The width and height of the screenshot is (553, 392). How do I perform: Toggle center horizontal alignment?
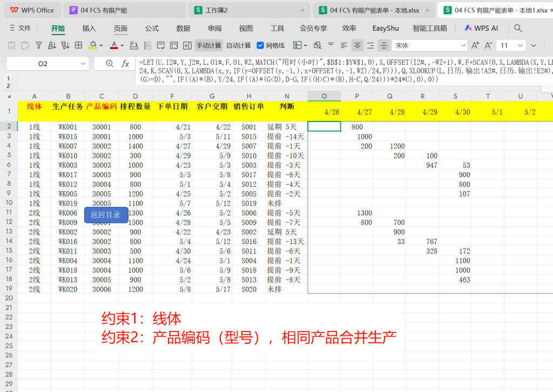coord(358,45)
